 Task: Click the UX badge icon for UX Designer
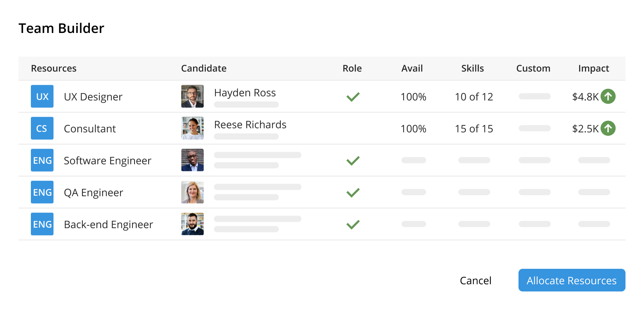point(42,96)
